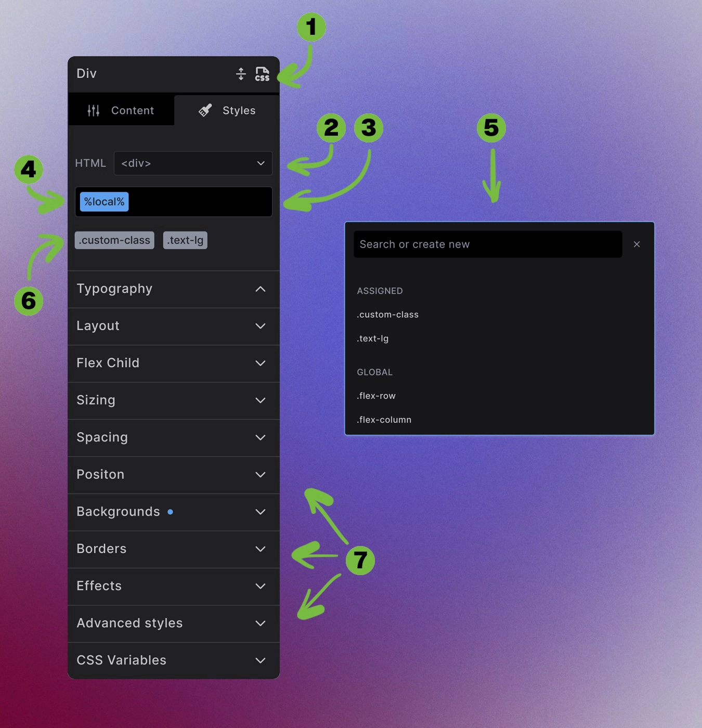Select the .text-lg chip

click(x=185, y=240)
